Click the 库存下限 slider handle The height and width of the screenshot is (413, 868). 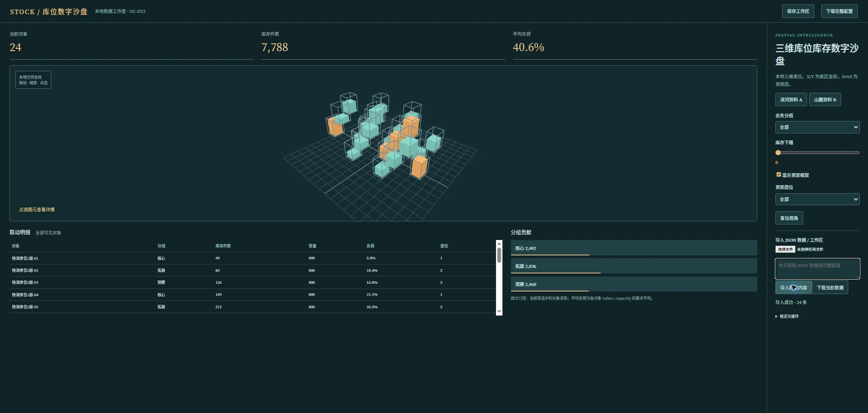pyautogui.click(x=778, y=152)
